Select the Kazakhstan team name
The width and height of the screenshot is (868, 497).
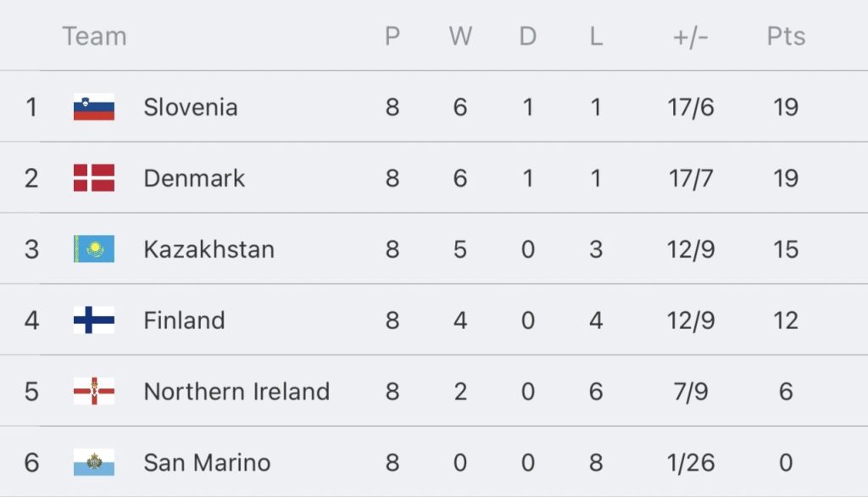(209, 249)
